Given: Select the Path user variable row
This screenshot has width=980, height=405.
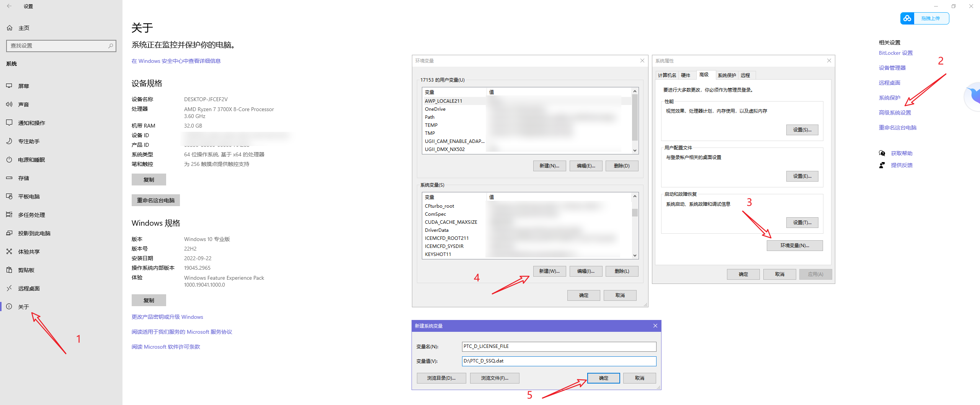Looking at the screenshot, I should point(430,117).
